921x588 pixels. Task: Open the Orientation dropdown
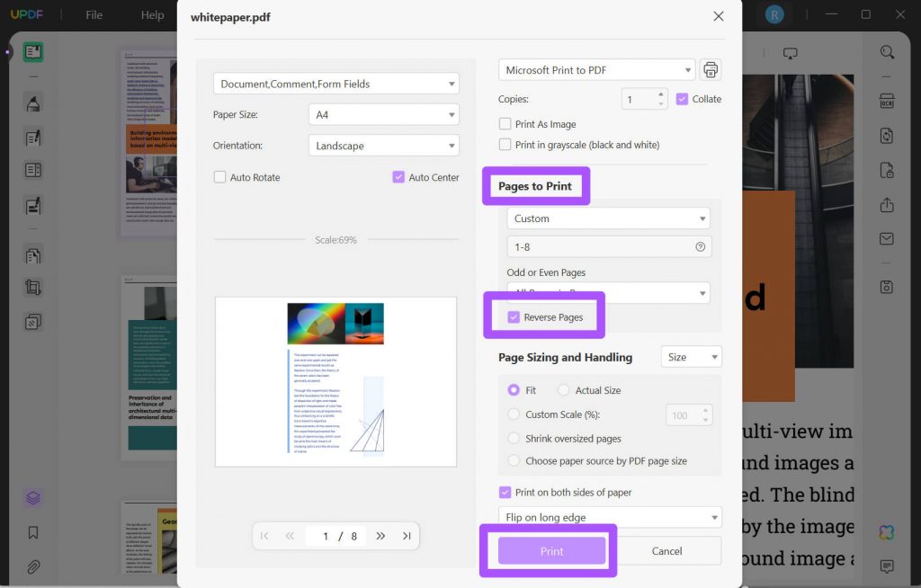click(x=384, y=145)
